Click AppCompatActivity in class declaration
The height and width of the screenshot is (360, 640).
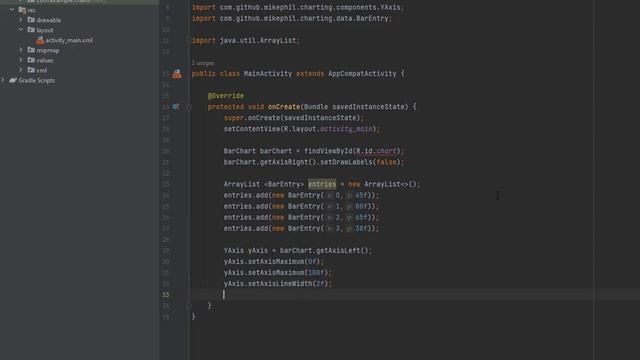[x=362, y=74]
